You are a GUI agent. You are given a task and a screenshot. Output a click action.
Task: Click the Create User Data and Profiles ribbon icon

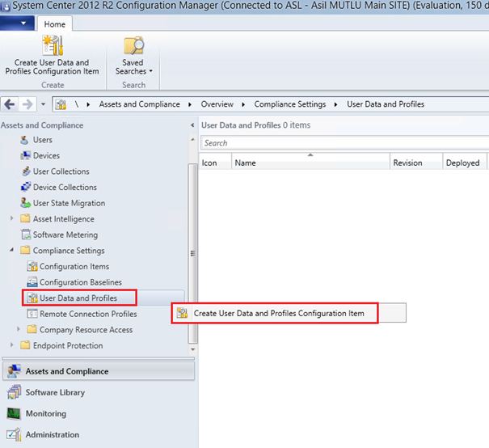[53, 45]
